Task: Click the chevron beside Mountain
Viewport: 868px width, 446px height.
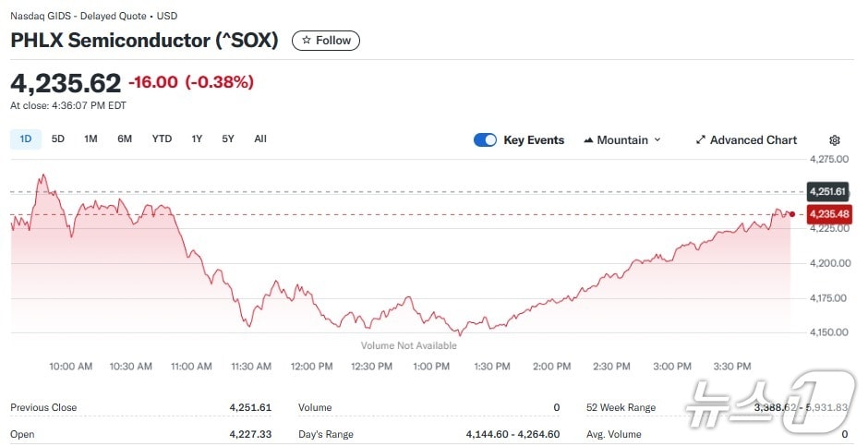Action: pos(657,140)
